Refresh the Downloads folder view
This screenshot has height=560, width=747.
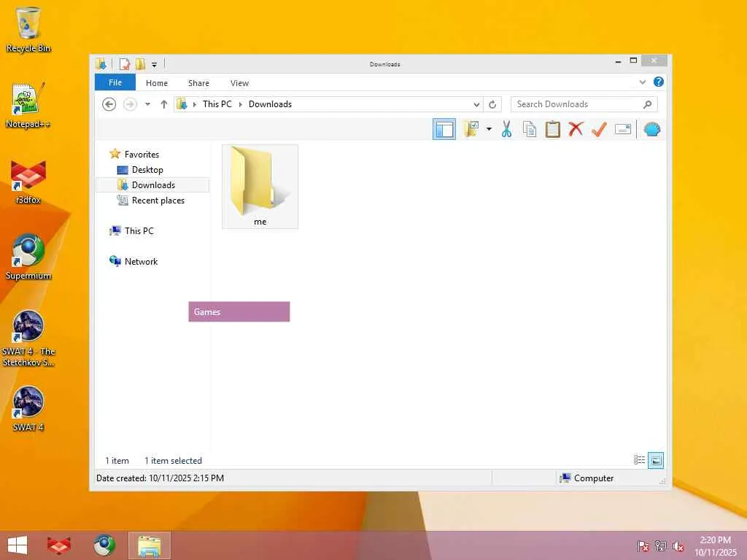(x=492, y=104)
